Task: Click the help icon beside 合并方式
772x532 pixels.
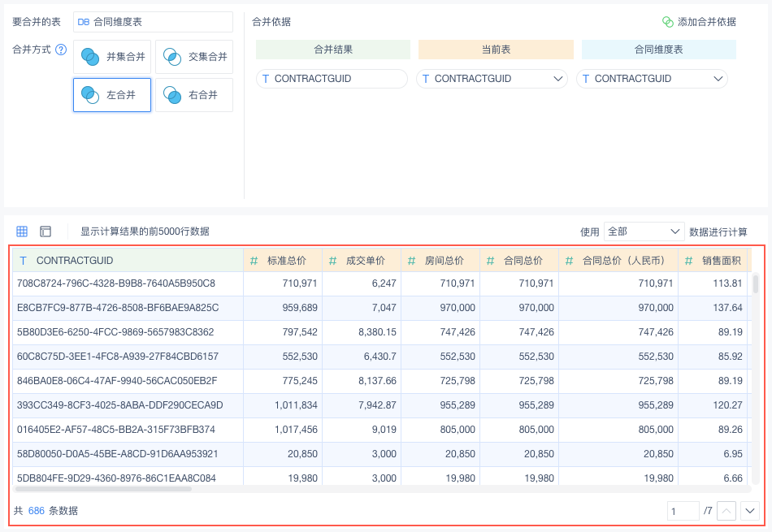Action: [60, 50]
